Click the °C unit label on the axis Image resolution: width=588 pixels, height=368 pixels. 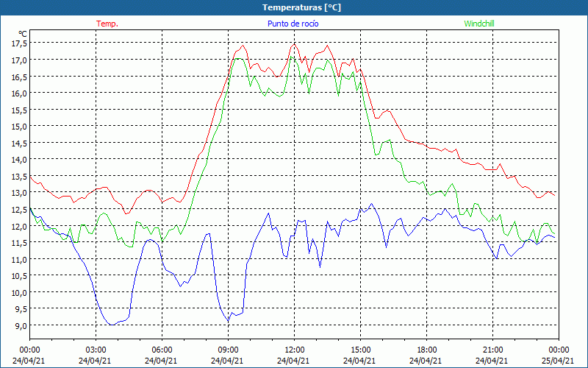[x=23, y=34]
